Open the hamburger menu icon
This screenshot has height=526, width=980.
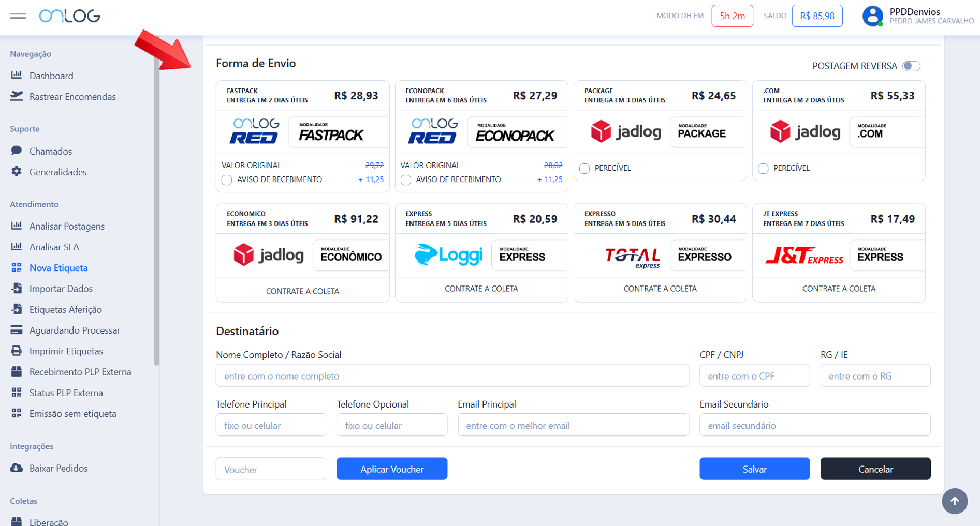pyautogui.click(x=18, y=16)
